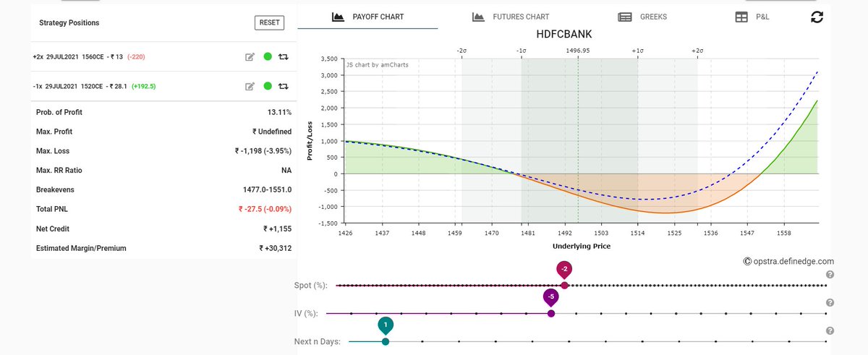Screen dimensions: 868x355
Task: Open help for Next n Days slider
Action: (x=830, y=331)
